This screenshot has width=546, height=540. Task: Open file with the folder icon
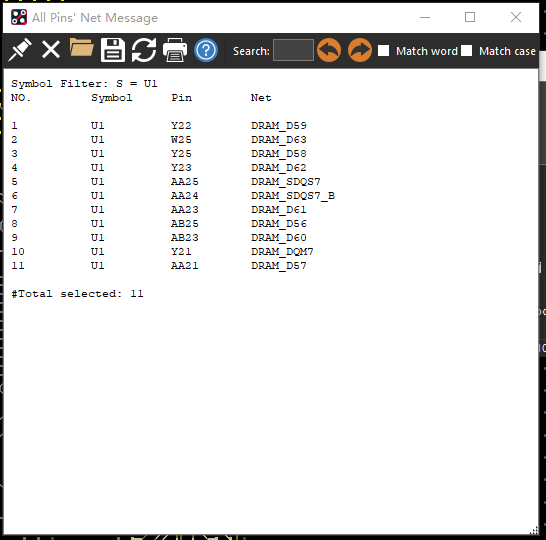(81, 47)
